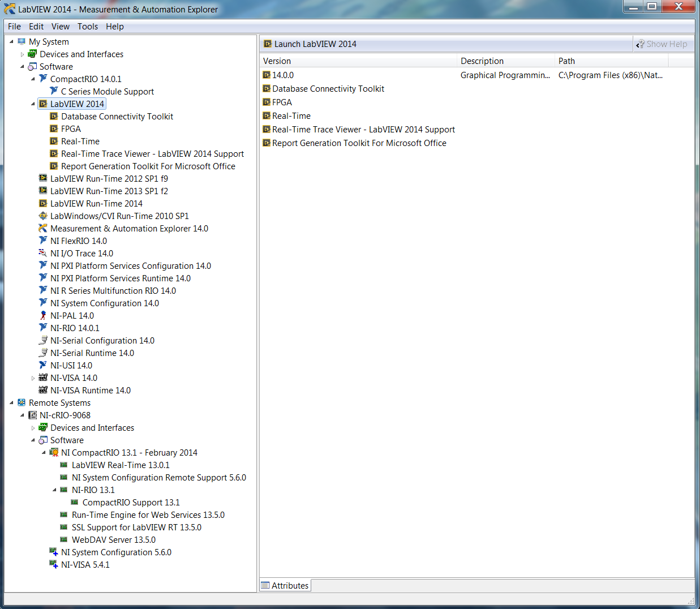
Task: Collapse the Software node under My System
Action: [22, 66]
